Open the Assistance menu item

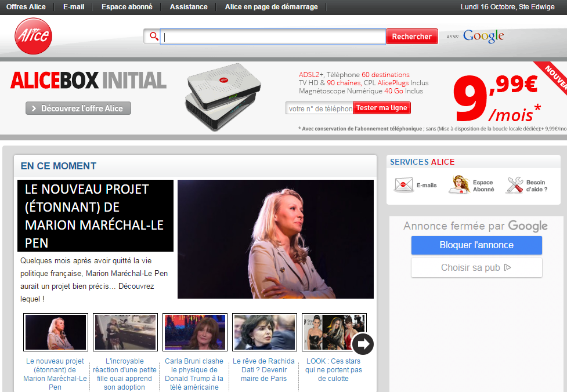pos(189,7)
